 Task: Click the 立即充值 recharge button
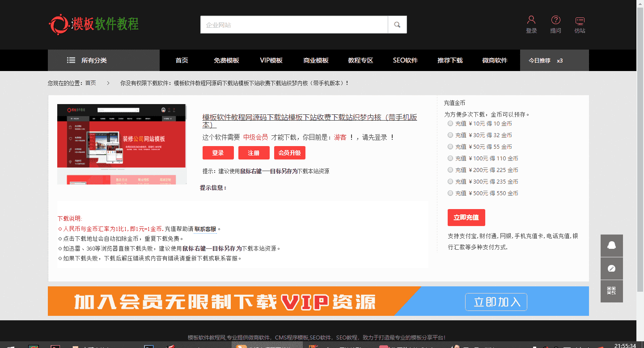(466, 218)
